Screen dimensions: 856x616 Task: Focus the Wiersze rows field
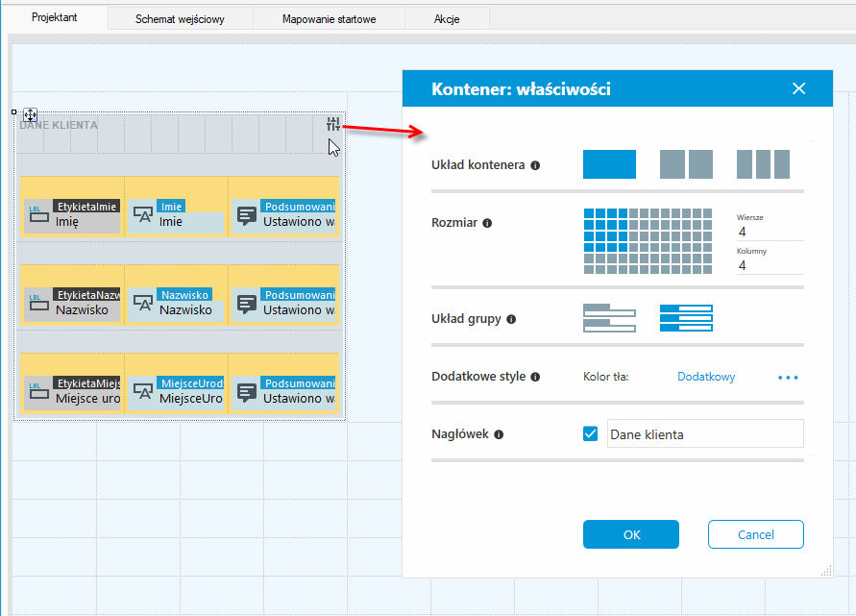[770, 233]
